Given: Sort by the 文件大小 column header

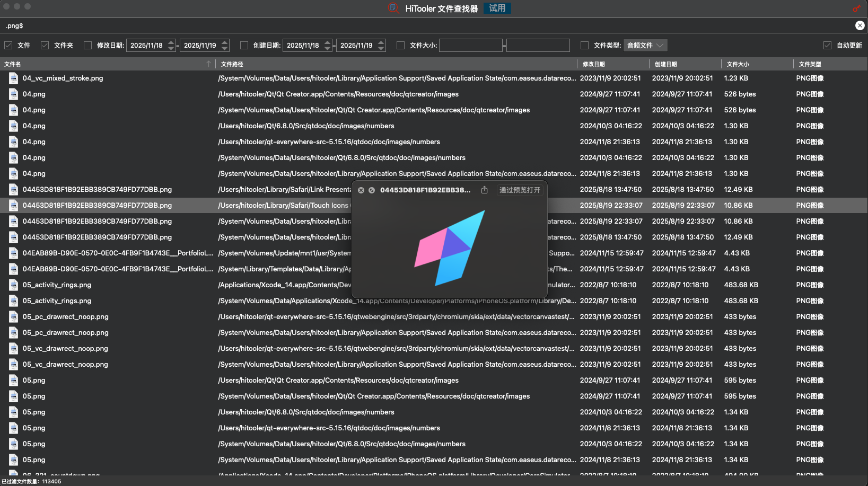Looking at the screenshot, I should [738, 64].
